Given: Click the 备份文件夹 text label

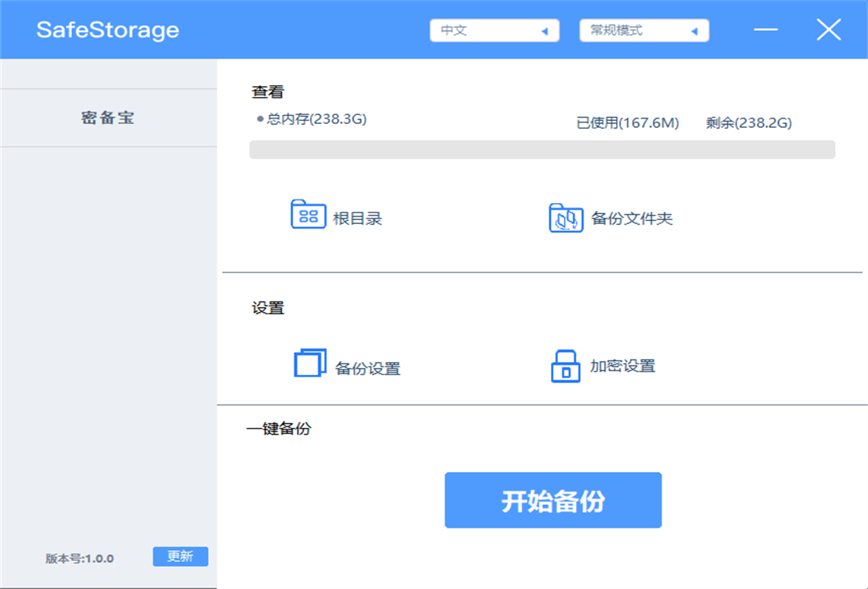Looking at the screenshot, I should point(632,218).
